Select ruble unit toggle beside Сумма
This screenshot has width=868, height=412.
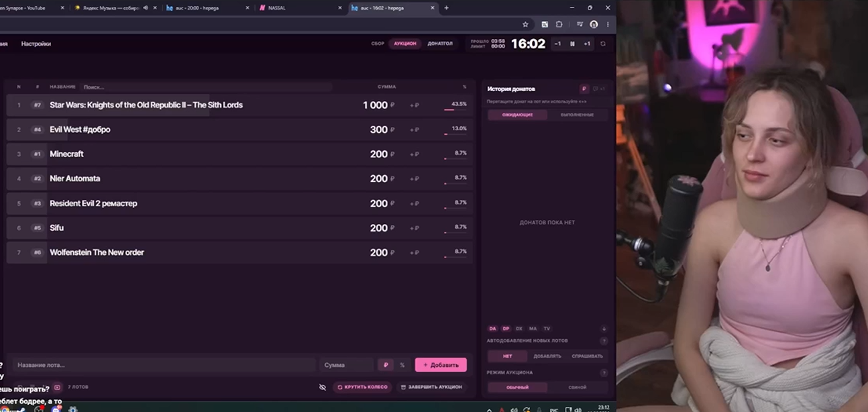click(x=386, y=365)
